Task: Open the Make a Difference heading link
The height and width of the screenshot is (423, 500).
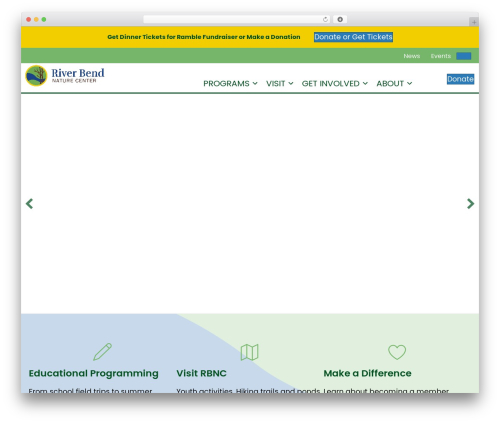Action: pos(367,373)
